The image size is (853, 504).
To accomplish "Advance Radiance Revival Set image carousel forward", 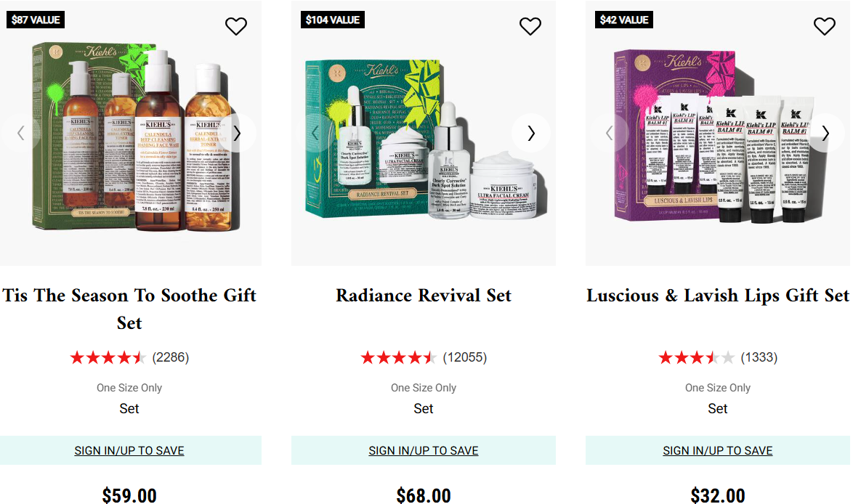I will click(531, 133).
